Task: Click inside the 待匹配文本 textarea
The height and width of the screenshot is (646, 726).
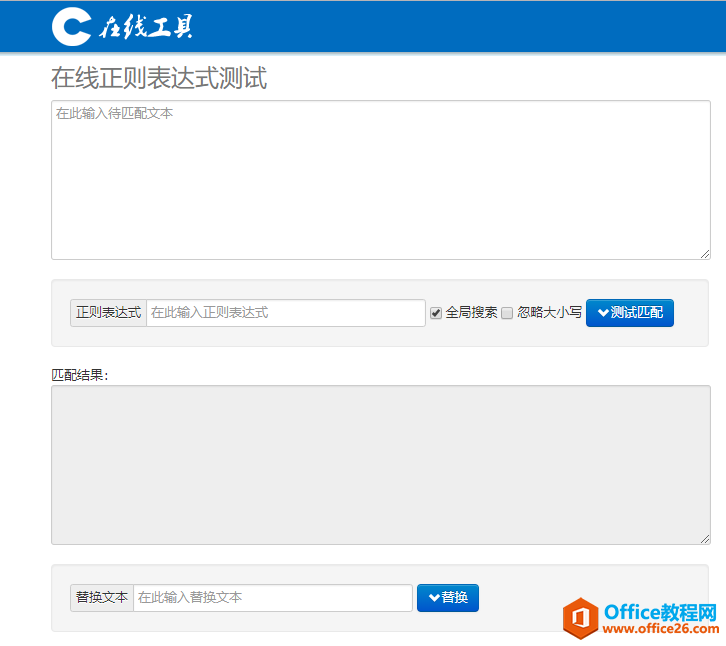Action: coord(381,180)
